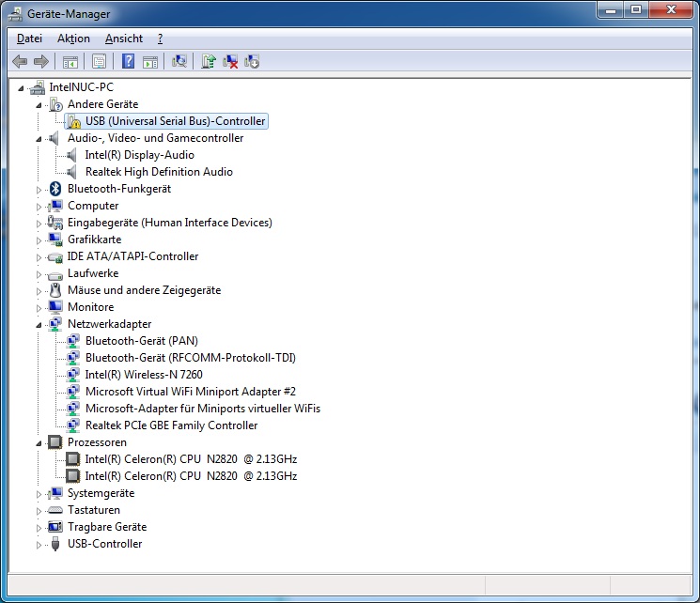The height and width of the screenshot is (603, 700).
Task: Toggle the action pane toolbar icon
Action: pyautogui.click(x=150, y=62)
